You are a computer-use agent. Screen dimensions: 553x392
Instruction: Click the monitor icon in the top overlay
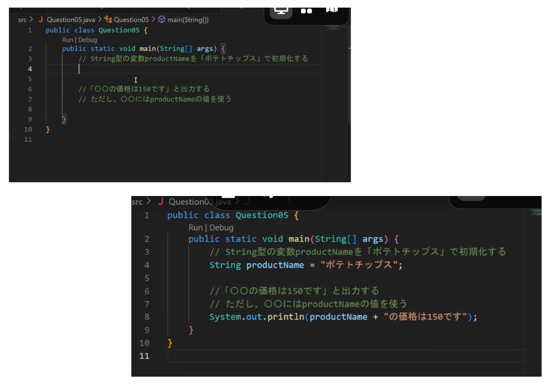pos(281,12)
